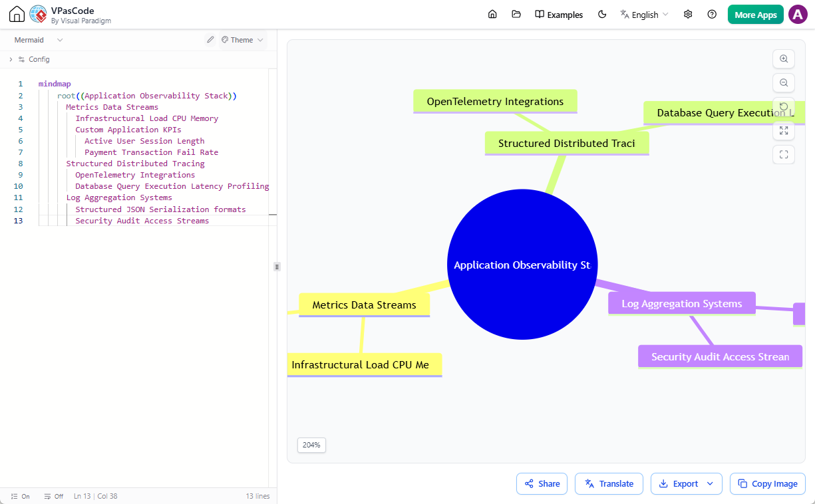Click the root line in editor

[147, 96]
